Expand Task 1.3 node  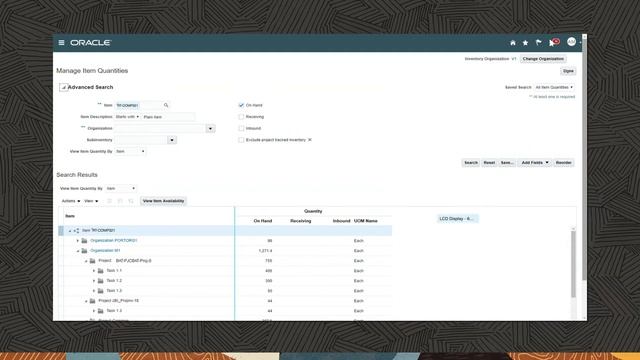coord(94,291)
